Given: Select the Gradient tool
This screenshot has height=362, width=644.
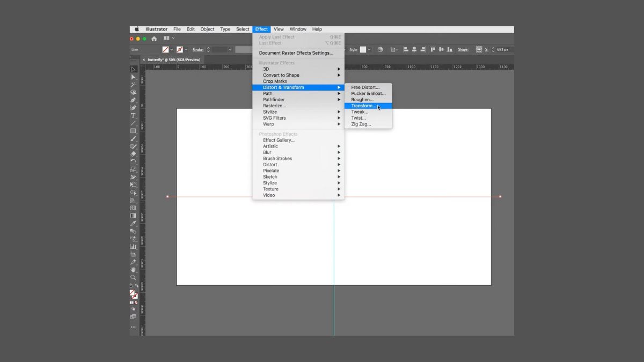Looking at the screenshot, I should click(133, 216).
